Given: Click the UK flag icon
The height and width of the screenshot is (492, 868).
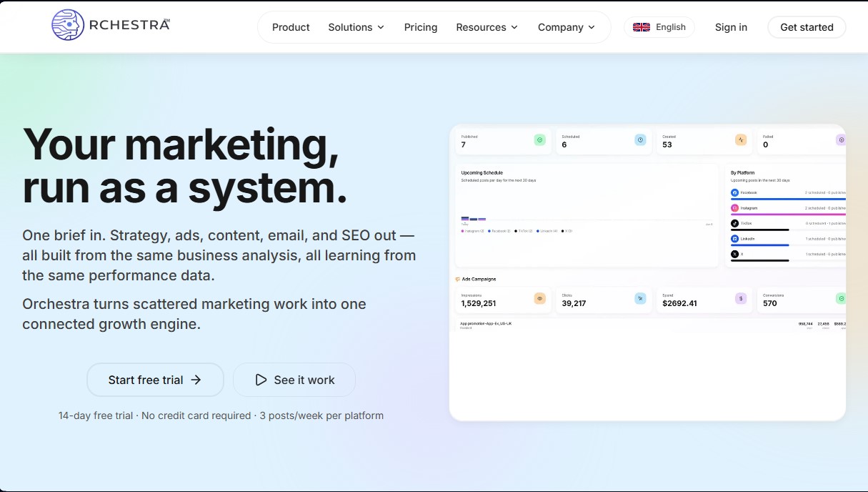Looking at the screenshot, I should 642,27.
